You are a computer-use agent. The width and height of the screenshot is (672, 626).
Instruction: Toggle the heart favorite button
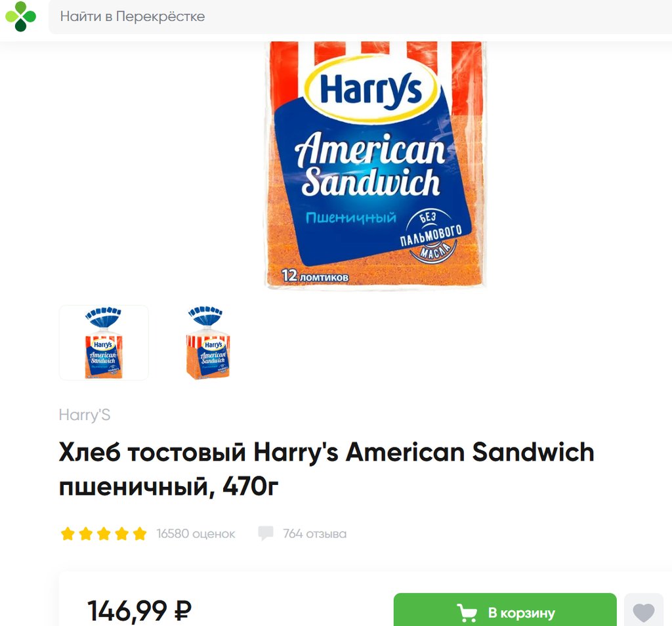click(643, 612)
